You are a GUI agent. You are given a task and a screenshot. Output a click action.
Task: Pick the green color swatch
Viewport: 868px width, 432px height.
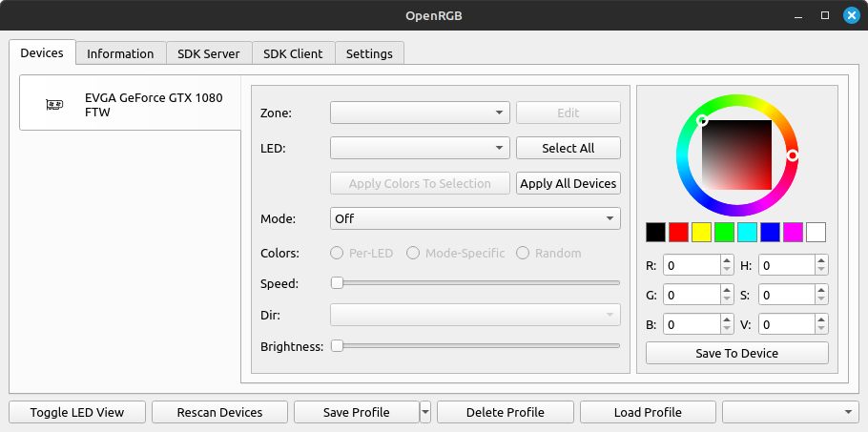coord(725,233)
